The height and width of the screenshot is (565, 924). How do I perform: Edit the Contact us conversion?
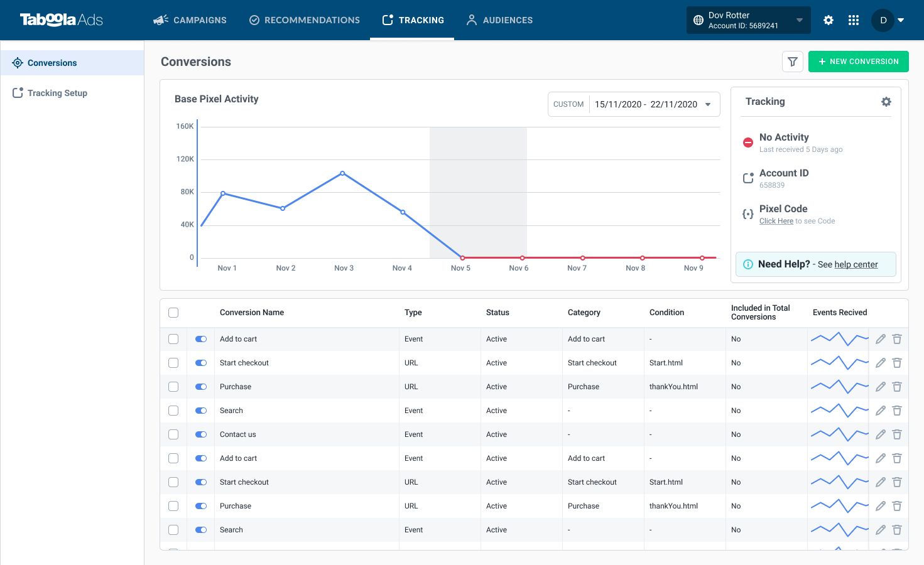[x=881, y=434]
